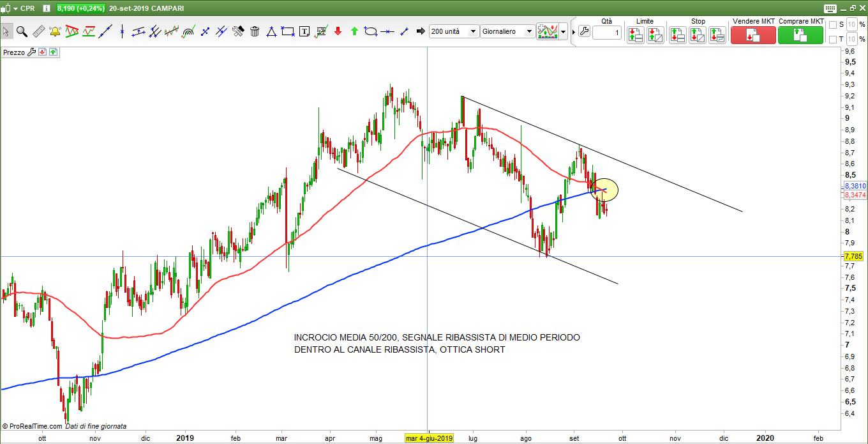The width and height of the screenshot is (868, 444).
Task: Open Prezzo panel wrench settings
Action: click(x=32, y=52)
